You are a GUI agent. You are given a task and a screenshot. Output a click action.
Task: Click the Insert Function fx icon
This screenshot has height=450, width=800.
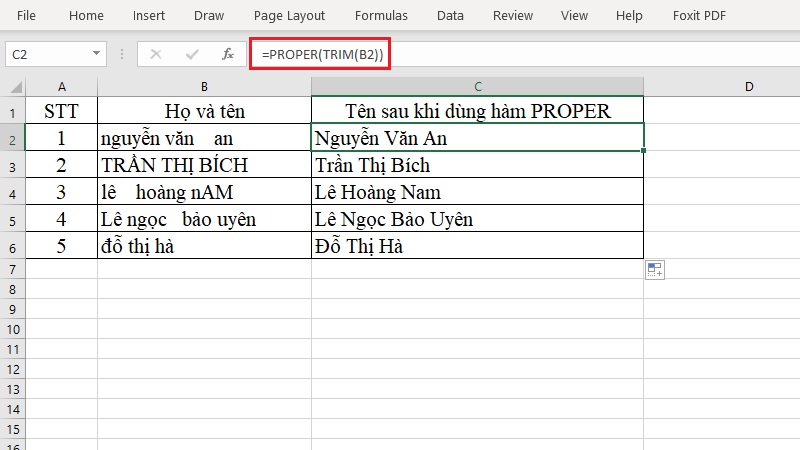228,54
